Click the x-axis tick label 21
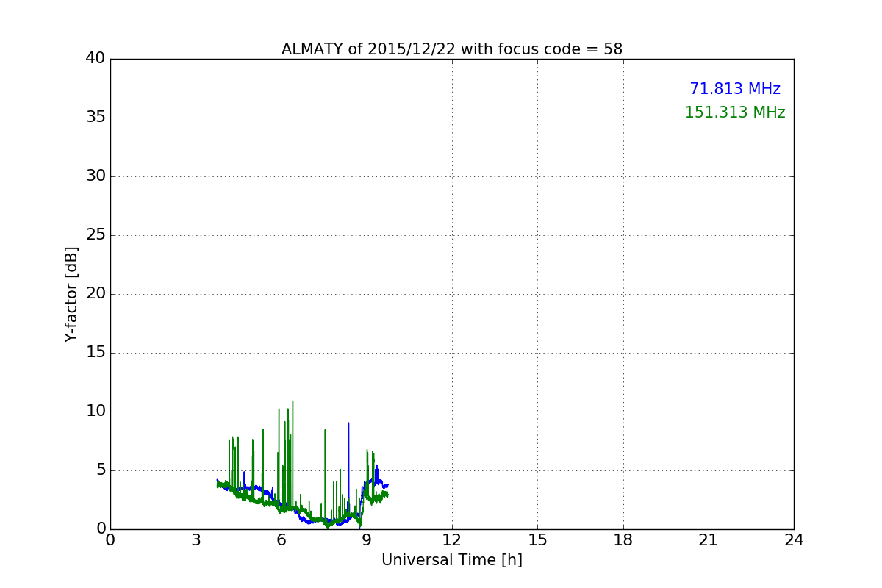This screenshot has height=588, width=882. click(x=709, y=540)
